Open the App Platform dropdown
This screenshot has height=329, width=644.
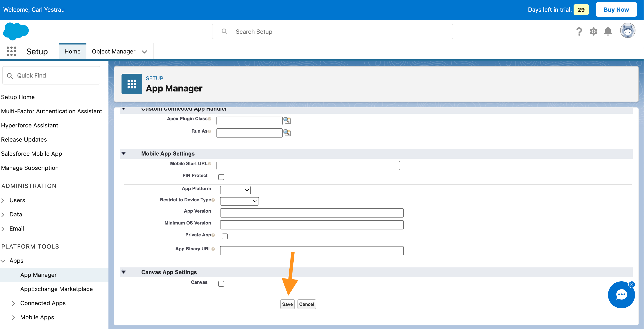point(235,190)
